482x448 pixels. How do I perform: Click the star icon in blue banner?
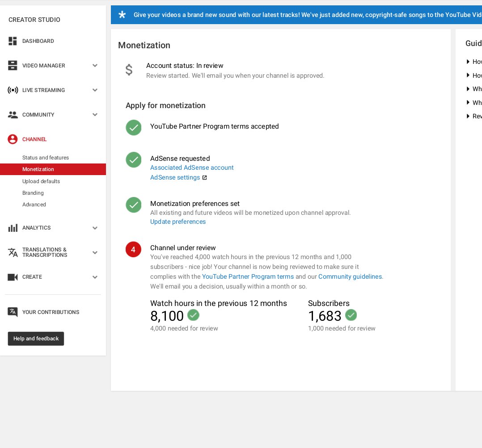(122, 14)
